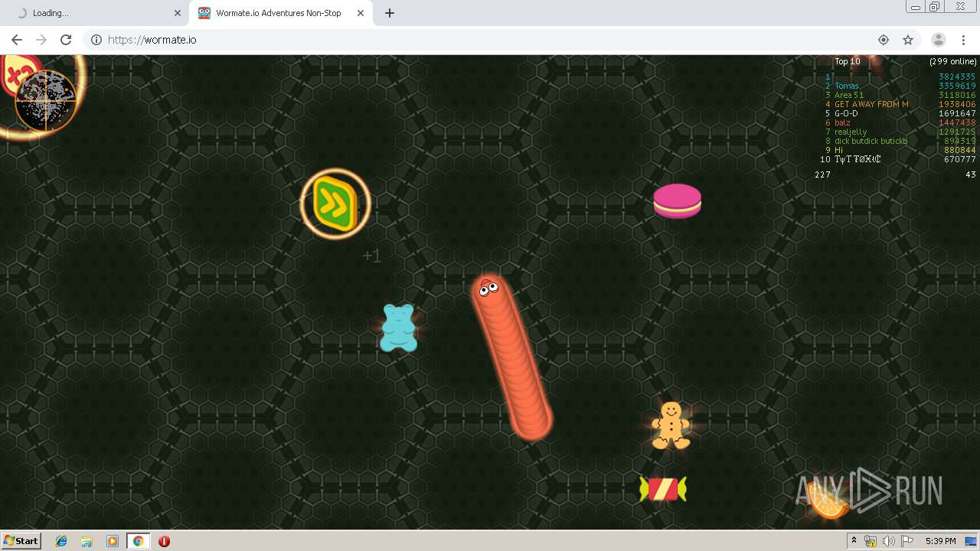
Task: Click leaderboard entry Tomas
Action: [x=847, y=86]
